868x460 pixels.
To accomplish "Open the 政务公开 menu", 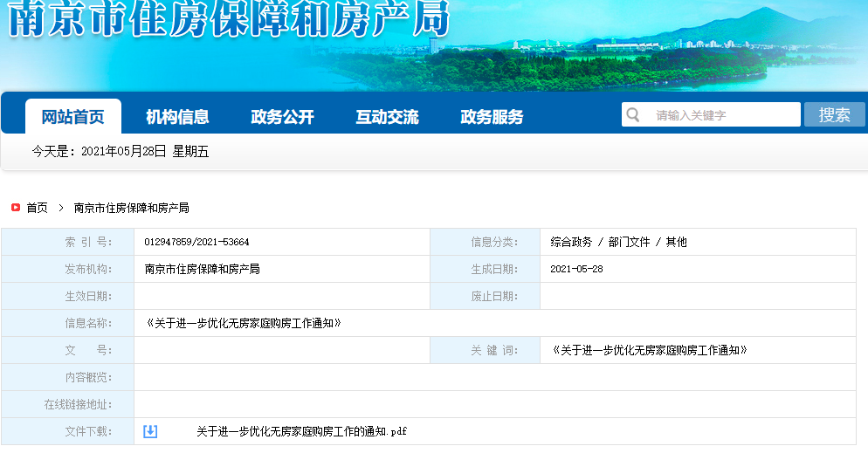I will pos(282,117).
